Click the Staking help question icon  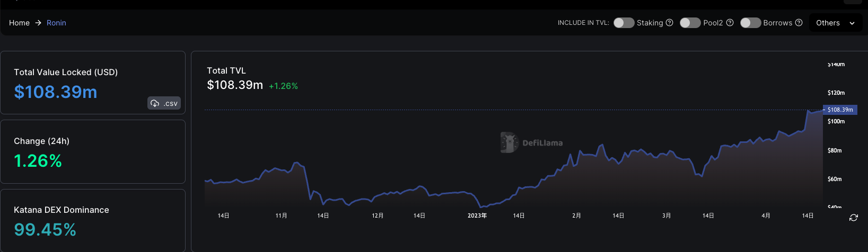tap(670, 23)
